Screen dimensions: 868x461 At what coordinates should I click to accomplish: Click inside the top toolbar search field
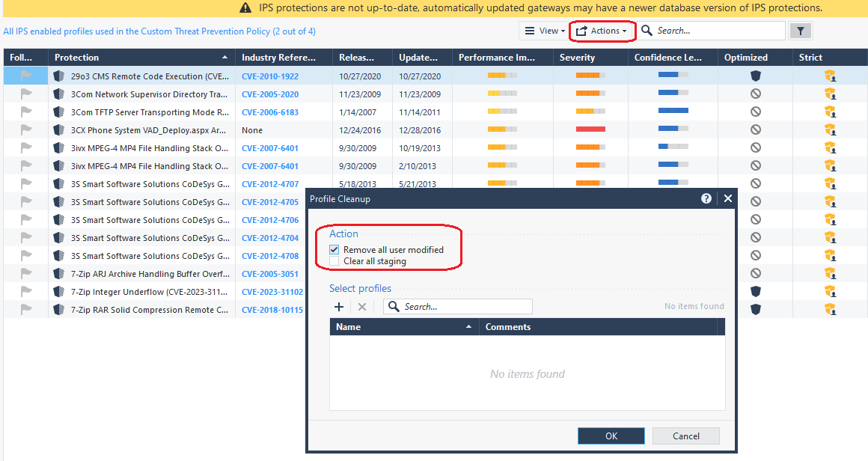(x=715, y=31)
